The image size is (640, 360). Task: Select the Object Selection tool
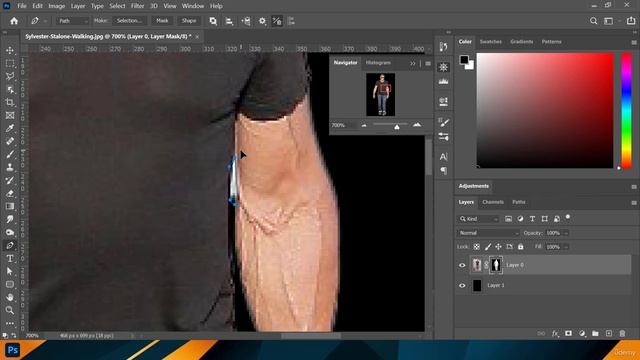(x=10, y=89)
